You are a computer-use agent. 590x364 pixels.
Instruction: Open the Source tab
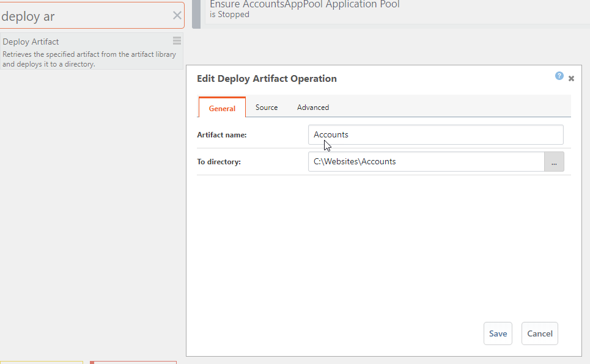point(267,107)
